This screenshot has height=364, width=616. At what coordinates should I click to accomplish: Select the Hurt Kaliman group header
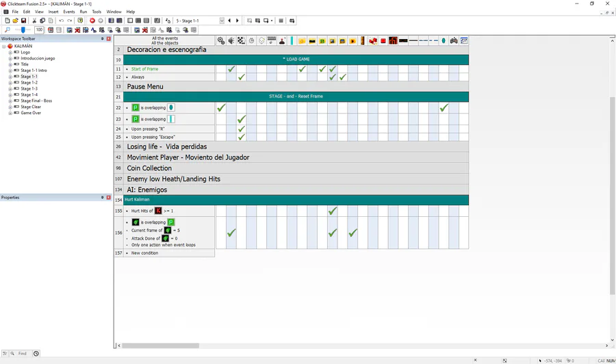click(296, 200)
